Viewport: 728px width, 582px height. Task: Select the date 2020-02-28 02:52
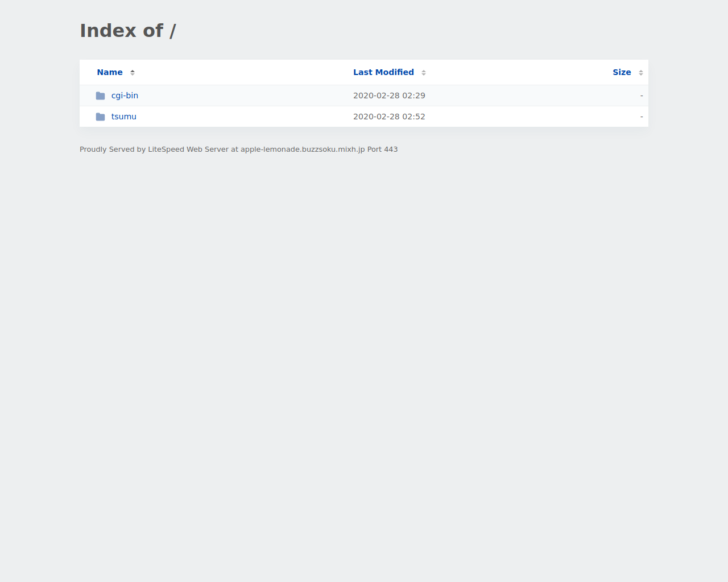(x=389, y=117)
